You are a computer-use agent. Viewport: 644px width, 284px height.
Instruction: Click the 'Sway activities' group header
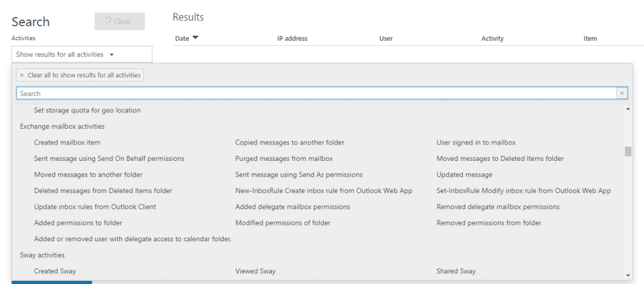point(42,255)
